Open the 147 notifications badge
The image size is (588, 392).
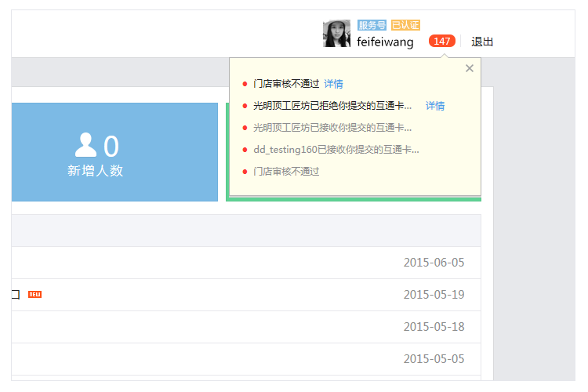[x=441, y=42]
